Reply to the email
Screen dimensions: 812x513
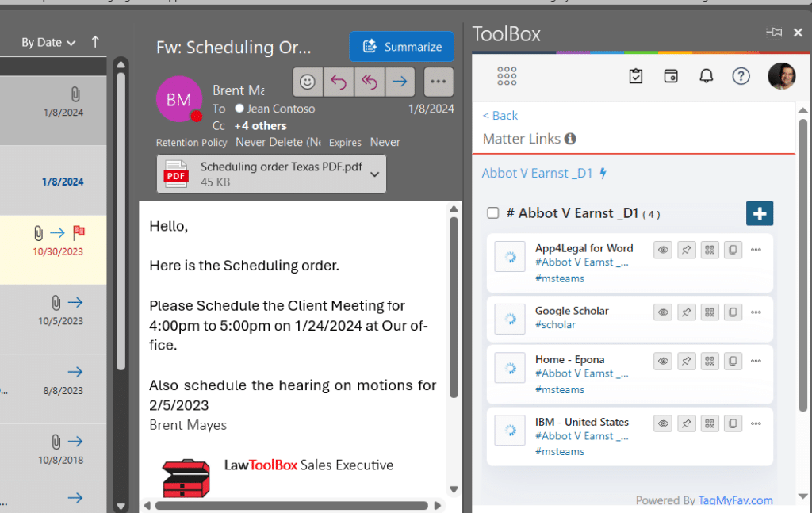pos(338,82)
